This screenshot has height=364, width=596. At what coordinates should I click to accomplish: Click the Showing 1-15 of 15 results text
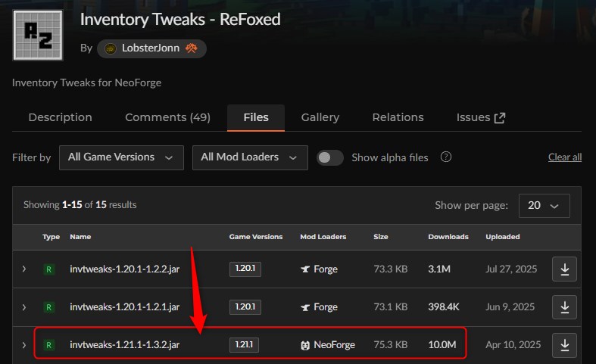point(80,205)
